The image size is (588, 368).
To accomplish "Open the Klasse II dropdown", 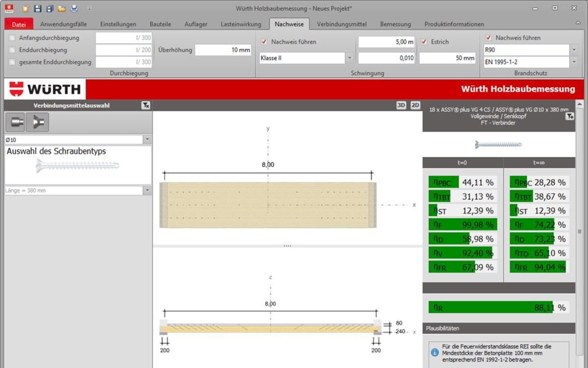I will (349, 58).
